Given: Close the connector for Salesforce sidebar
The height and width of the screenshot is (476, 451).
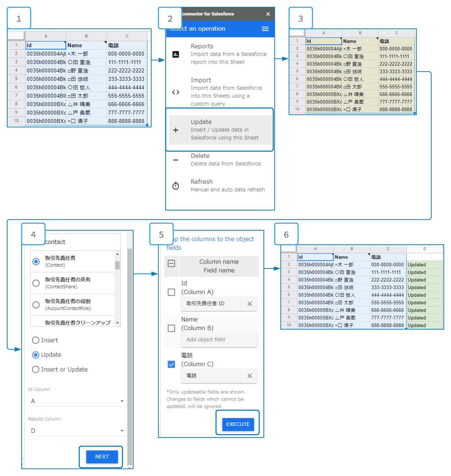Looking at the screenshot, I should coord(268,14).
